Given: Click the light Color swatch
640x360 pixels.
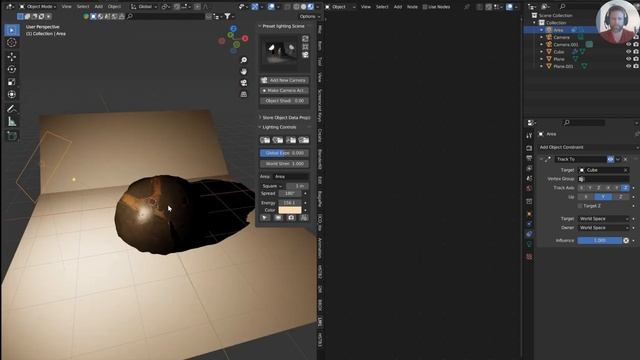Looking at the screenshot, I should [x=290, y=210].
